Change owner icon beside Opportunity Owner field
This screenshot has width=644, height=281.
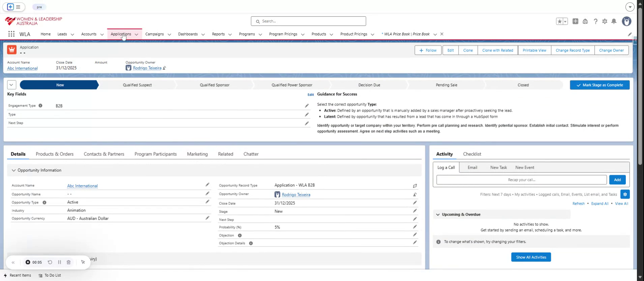click(415, 195)
